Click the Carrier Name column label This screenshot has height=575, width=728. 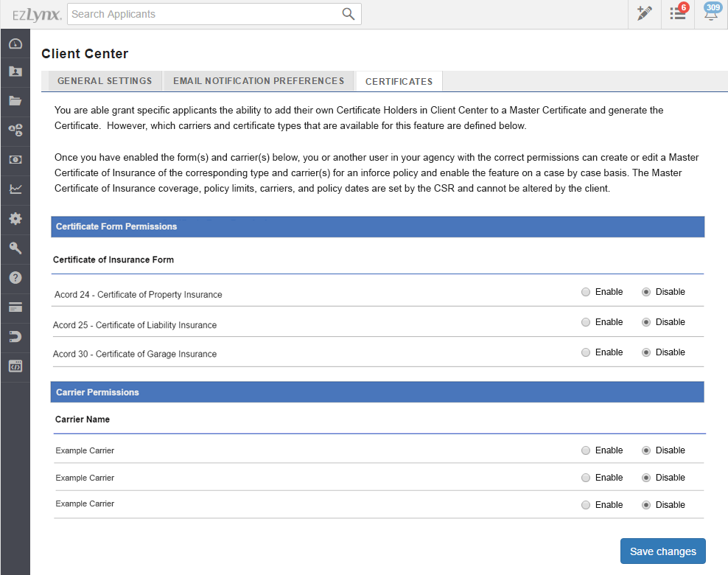coord(83,419)
